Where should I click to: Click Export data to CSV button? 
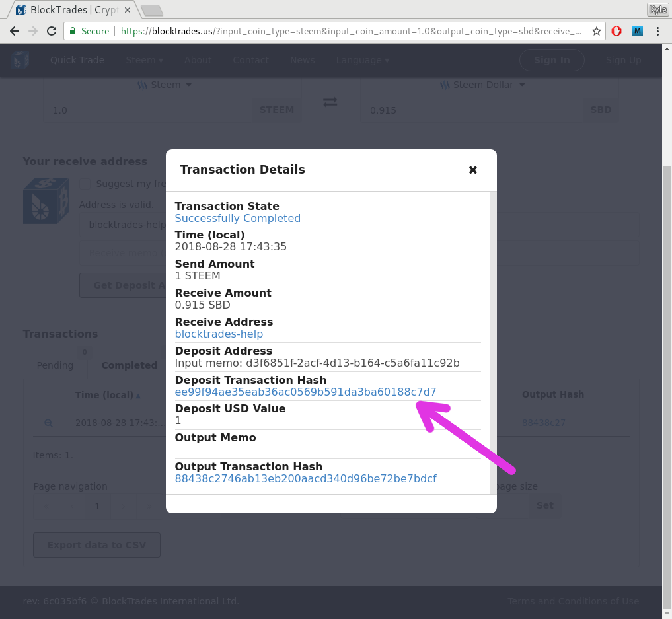tap(97, 545)
